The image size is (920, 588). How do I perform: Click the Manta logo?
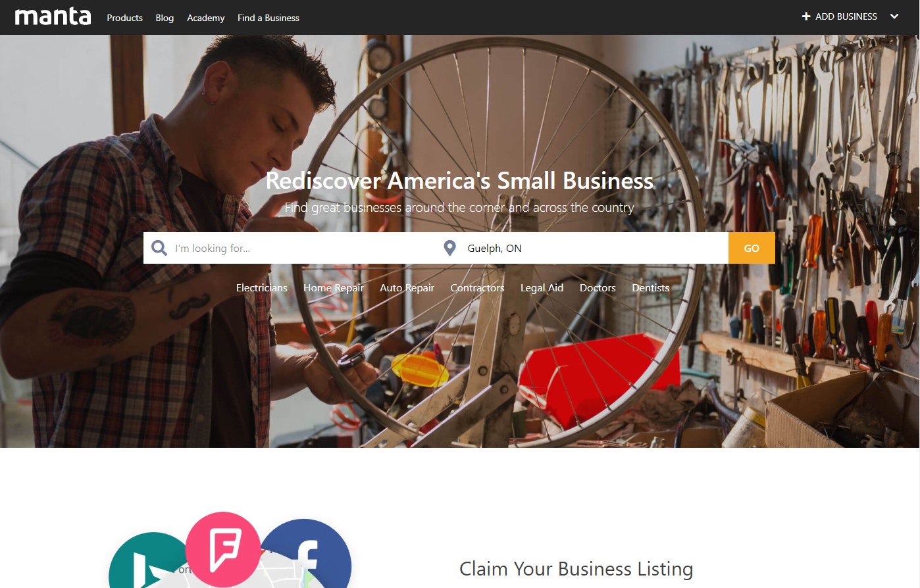pyautogui.click(x=53, y=16)
